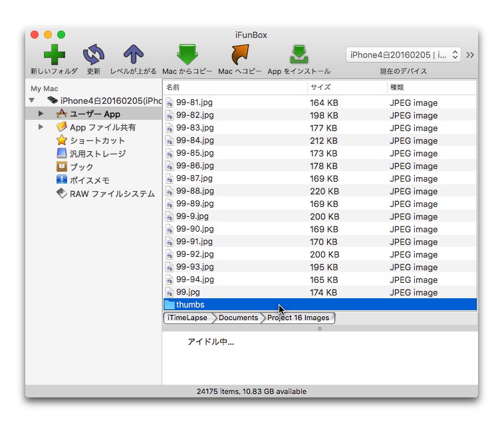Click the 220 KB size cell

[x=324, y=191]
